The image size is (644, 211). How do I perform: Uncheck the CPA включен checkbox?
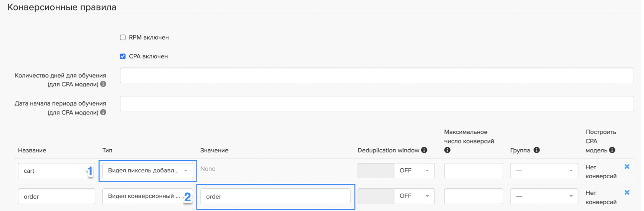[123, 56]
